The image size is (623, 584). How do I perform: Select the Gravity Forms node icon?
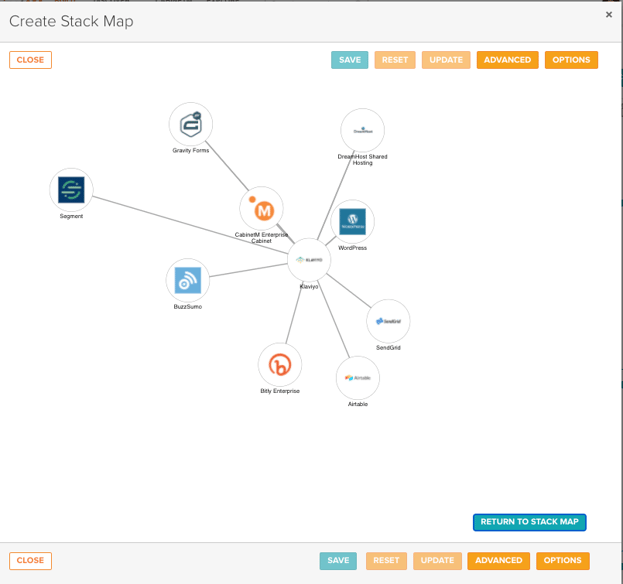pyautogui.click(x=191, y=124)
